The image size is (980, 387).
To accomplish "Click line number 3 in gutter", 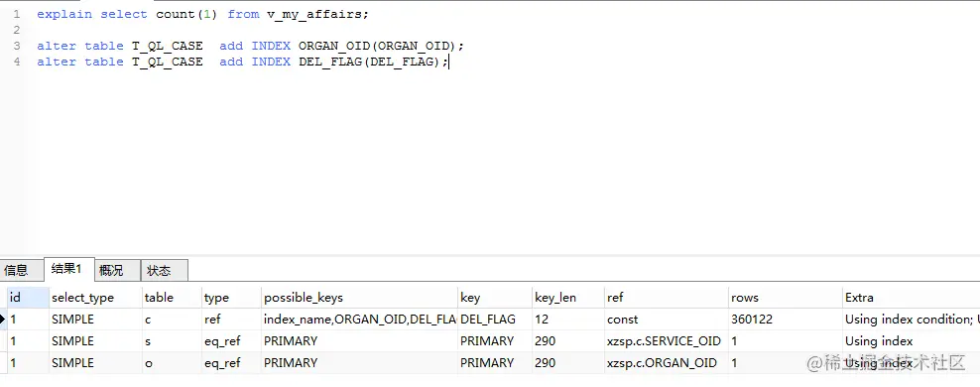I will point(16,46).
